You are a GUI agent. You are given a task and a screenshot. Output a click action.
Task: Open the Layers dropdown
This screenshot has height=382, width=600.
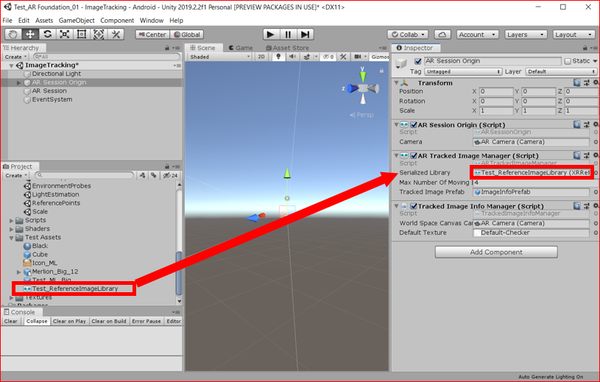coord(525,34)
